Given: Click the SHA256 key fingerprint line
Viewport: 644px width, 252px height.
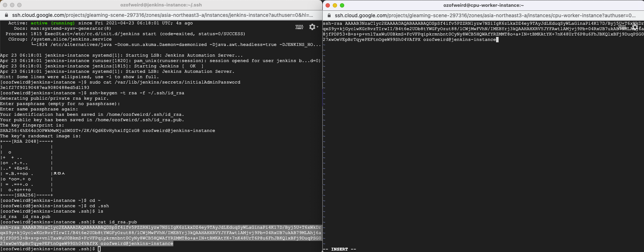Looking at the screenshot, I should coord(107,130).
